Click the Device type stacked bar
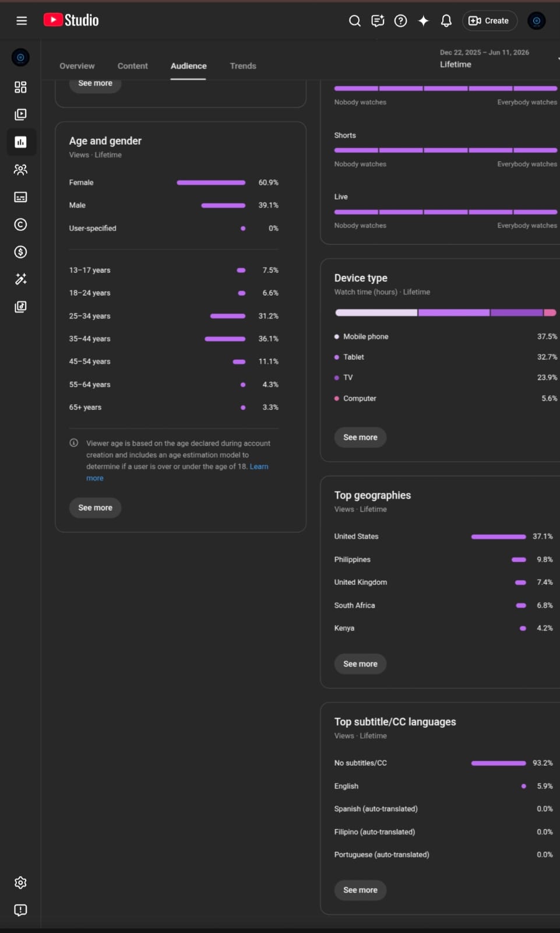The width and height of the screenshot is (560, 933). click(446, 313)
